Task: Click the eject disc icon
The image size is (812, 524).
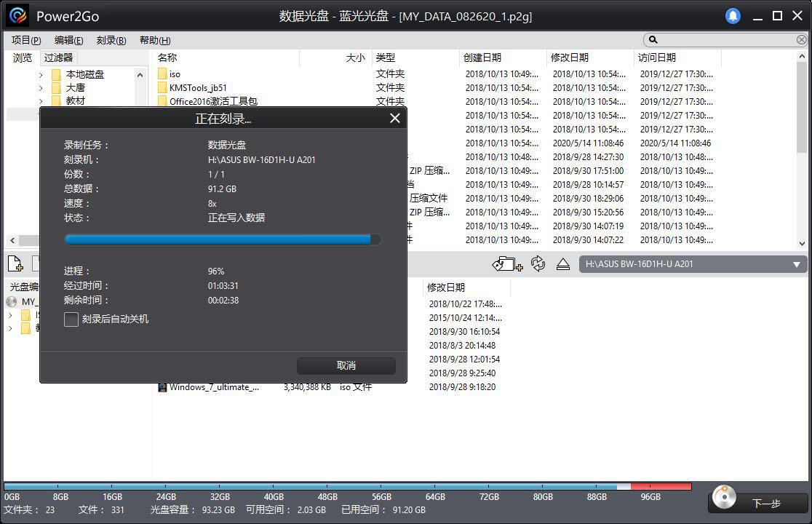Action: tap(563, 264)
